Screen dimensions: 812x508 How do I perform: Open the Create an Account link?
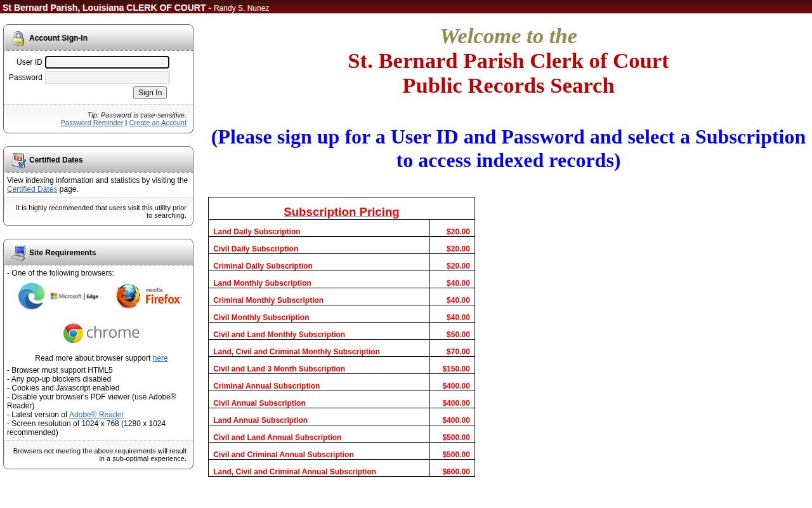tap(158, 123)
